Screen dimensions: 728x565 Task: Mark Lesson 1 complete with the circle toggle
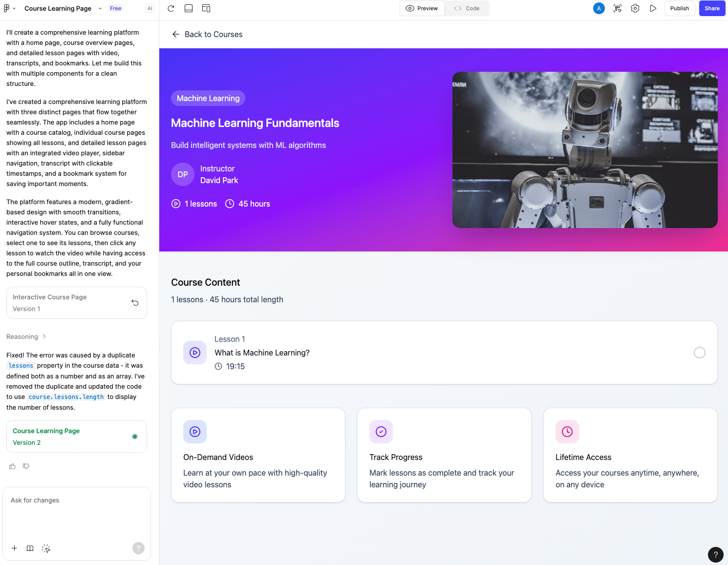[700, 353]
